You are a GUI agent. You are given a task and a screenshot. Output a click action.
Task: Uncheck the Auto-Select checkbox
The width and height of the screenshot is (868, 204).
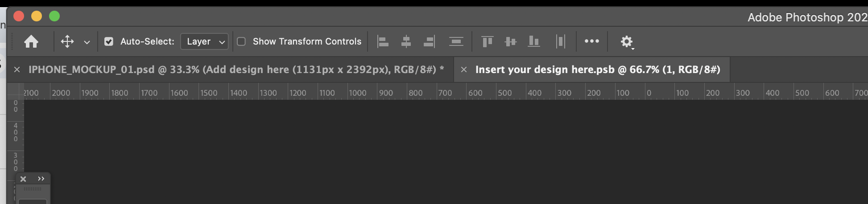pos(108,41)
